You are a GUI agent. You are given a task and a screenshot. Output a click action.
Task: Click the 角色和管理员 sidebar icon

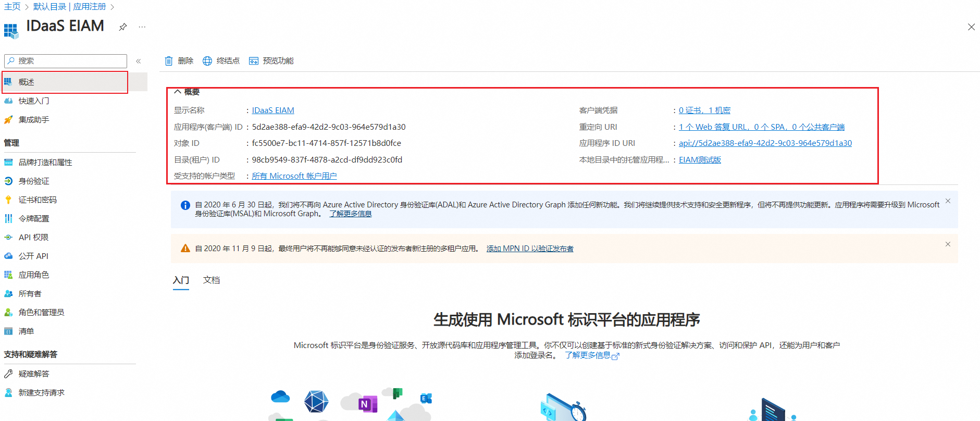pos(8,312)
